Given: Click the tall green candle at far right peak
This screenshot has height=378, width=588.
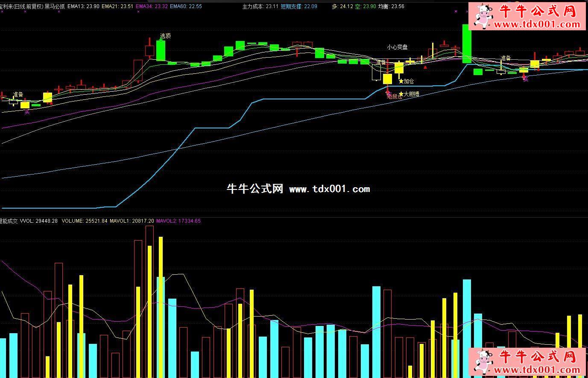Looking at the screenshot, I should pyautogui.click(x=467, y=44).
